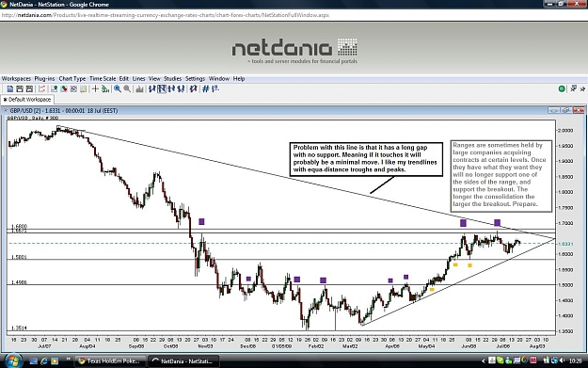Toggle the grid hash icon
Image resolution: width=588 pixels, height=368 pixels.
[x=205, y=88]
